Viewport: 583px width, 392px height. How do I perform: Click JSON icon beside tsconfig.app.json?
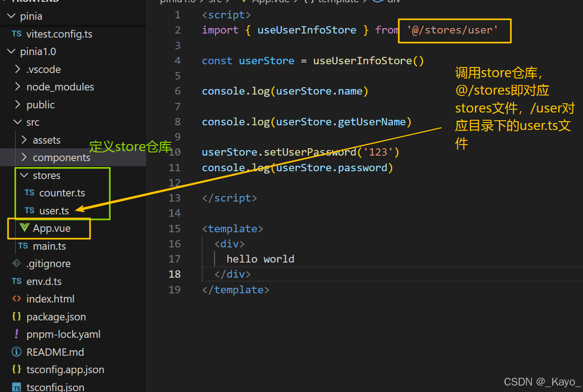pos(17,370)
